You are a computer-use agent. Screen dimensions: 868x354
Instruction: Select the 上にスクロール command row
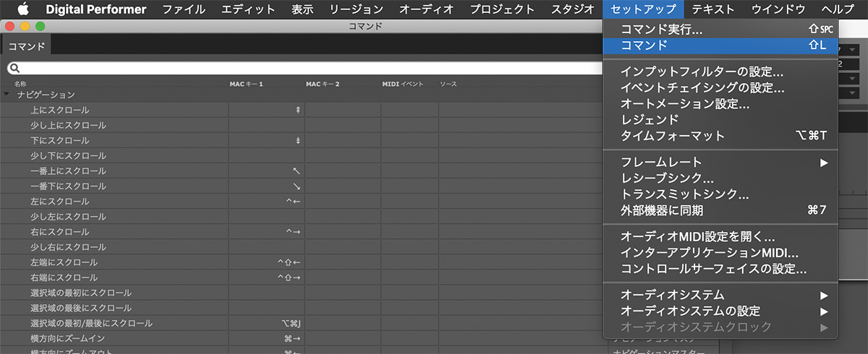(301, 110)
